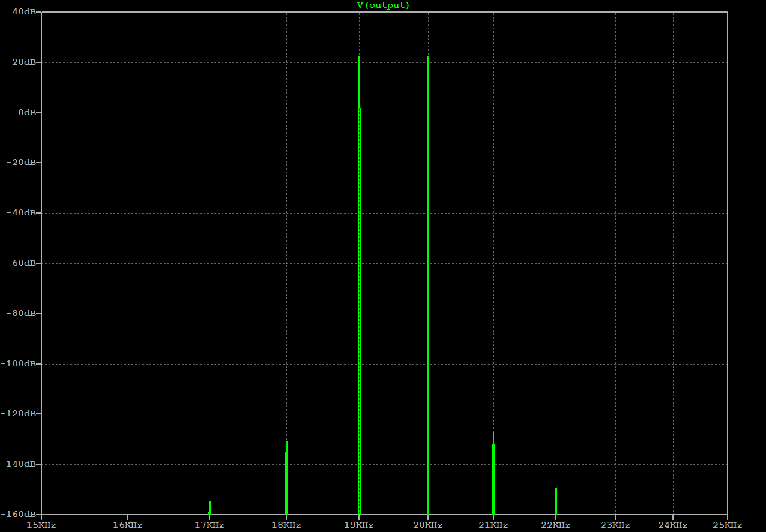Click the -120dB y-axis label
The width and height of the screenshot is (766, 532).
19,414
